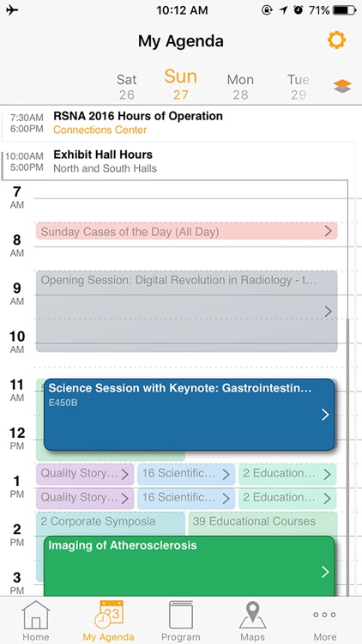This screenshot has height=644, width=362.
Task: Open the orange settings gear
Action: pos(336,40)
